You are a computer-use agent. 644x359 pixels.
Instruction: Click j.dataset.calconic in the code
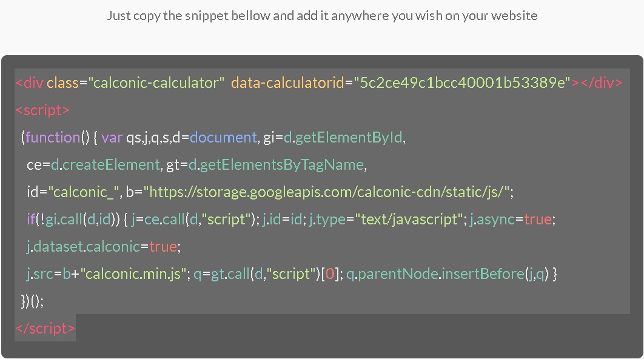84,247
